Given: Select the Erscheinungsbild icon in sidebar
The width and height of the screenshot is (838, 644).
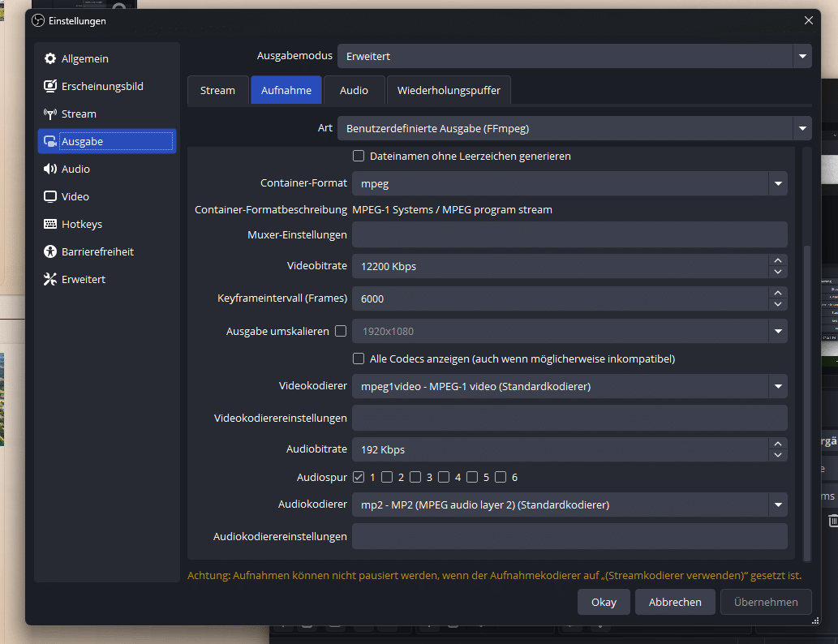Looking at the screenshot, I should [50, 87].
